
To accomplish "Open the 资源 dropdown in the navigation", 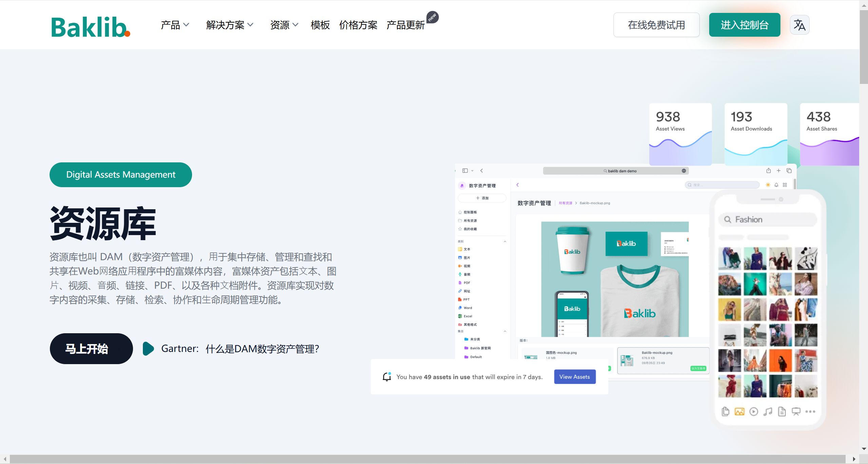I will [x=284, y=25].
